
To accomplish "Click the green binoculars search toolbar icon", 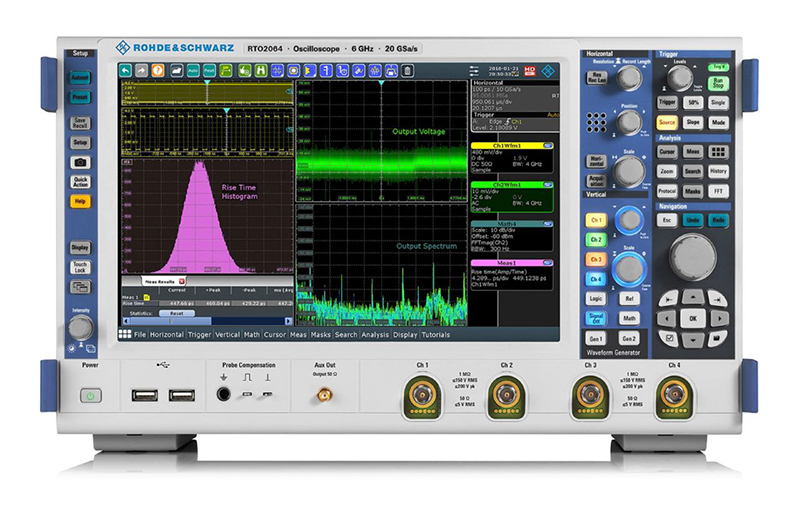I will (x=261, y=70).
